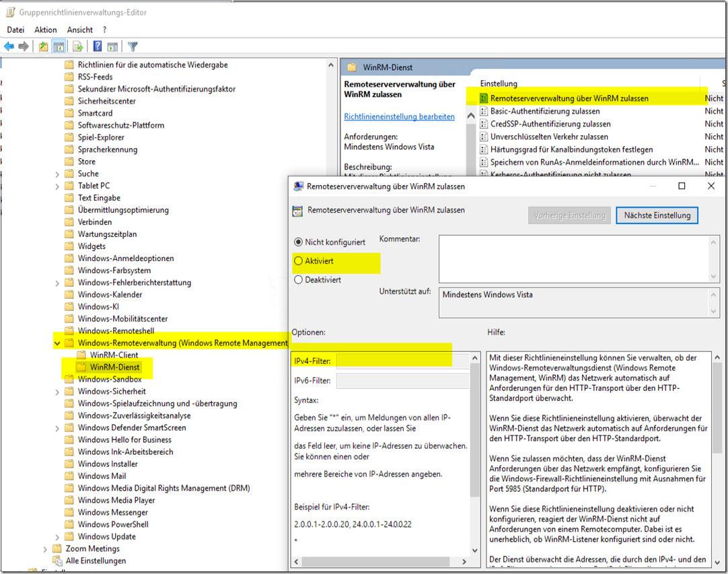The height and width of the screenshot is (574, 728).
Task: Select Widgets in the tree
Action: tap(92, 246)
